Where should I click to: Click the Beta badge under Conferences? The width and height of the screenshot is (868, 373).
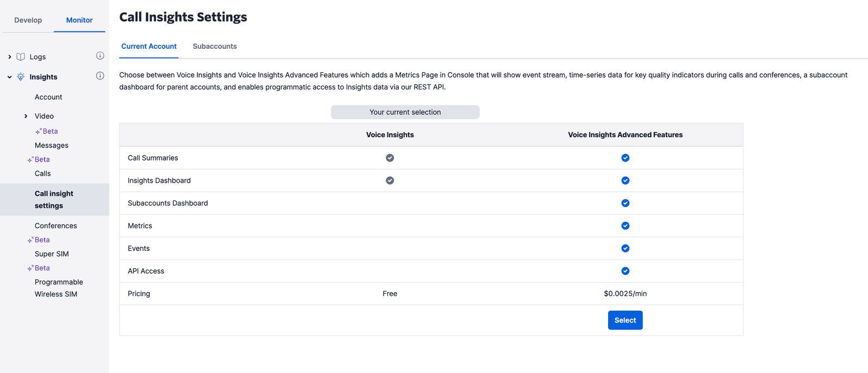pos(39,240)
